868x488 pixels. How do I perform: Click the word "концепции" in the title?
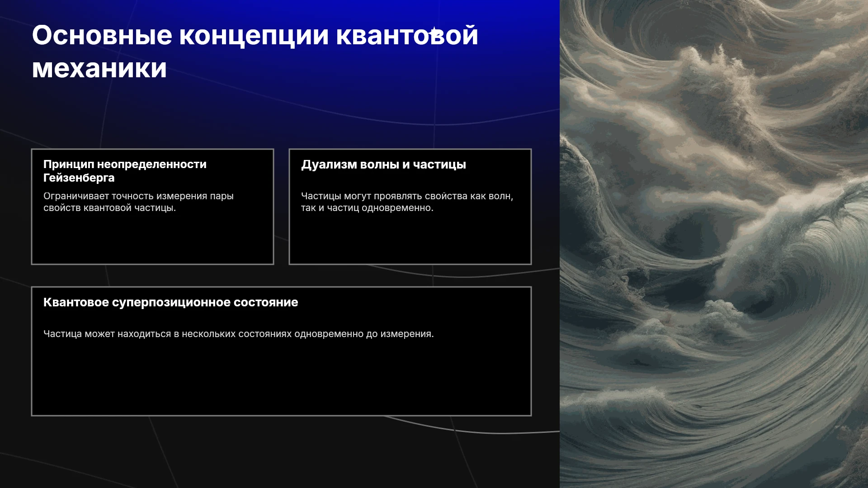(254, 36)
